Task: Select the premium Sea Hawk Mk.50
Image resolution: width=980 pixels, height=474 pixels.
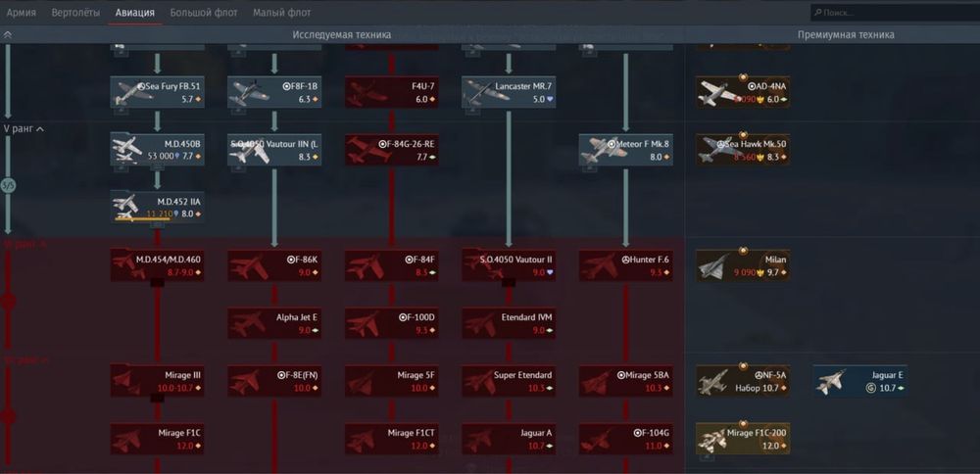Action: (x=743, y=150)
